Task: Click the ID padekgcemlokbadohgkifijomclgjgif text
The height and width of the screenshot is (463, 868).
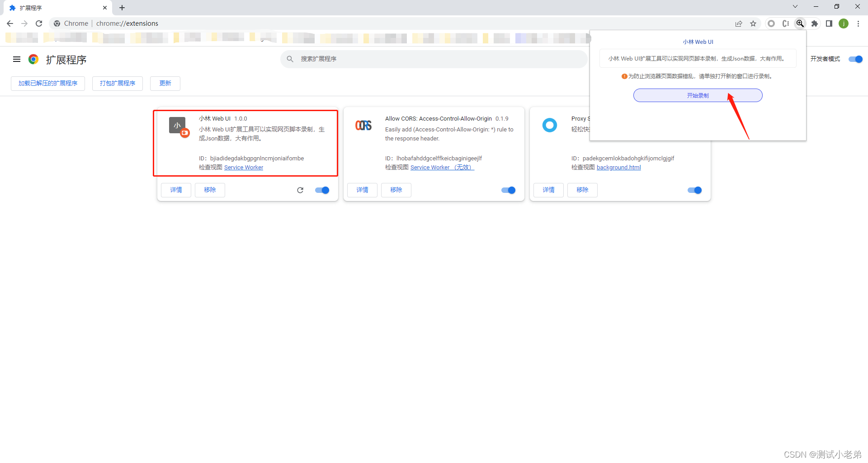Action: click(x=628, y=159)
